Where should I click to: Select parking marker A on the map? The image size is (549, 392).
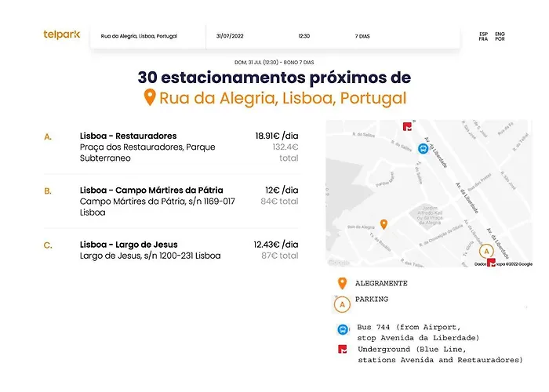click(486, 251)
